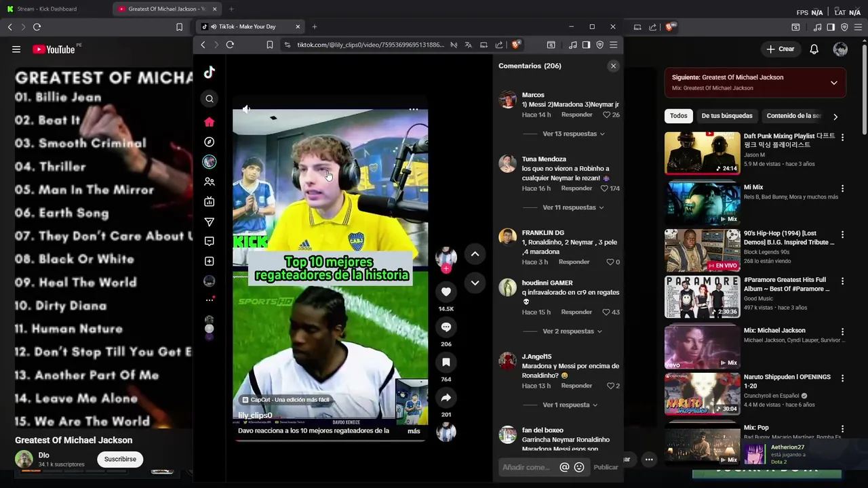868x488 pixels.
Task: Click the tiktok.com address bar URL
Action: point(371,45)
